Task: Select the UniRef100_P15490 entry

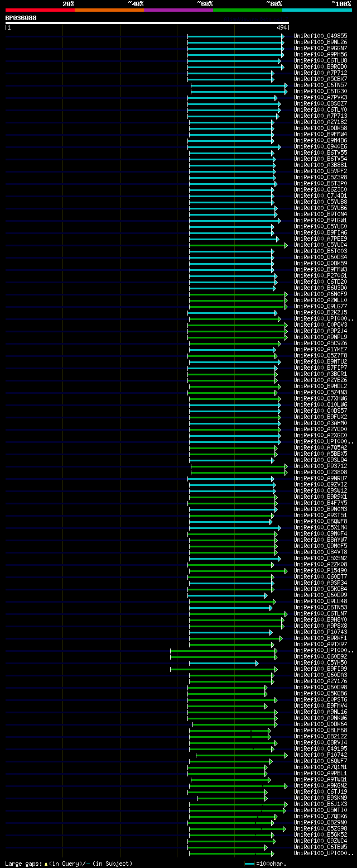Action: 321,570
